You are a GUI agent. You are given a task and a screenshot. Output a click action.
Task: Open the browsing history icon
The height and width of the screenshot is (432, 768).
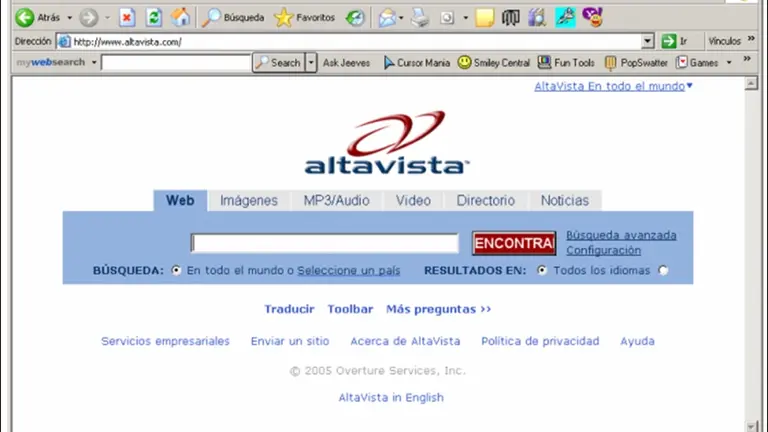click(355, 18)
